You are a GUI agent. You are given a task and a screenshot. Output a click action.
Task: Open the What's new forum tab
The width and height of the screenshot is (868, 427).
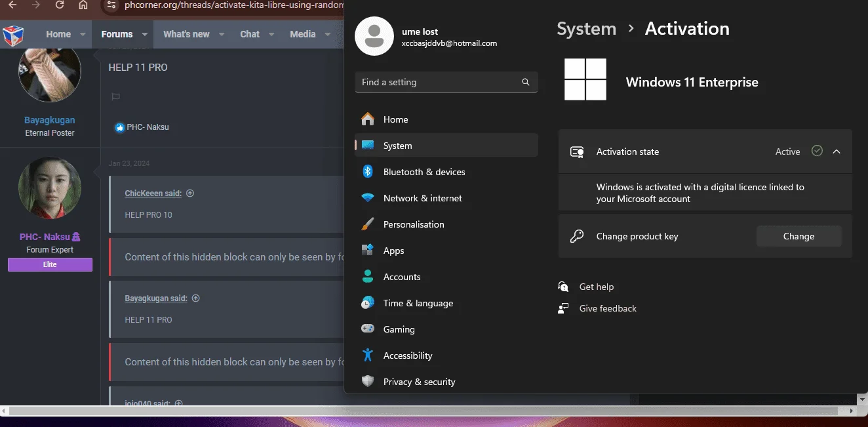point(186,34)
